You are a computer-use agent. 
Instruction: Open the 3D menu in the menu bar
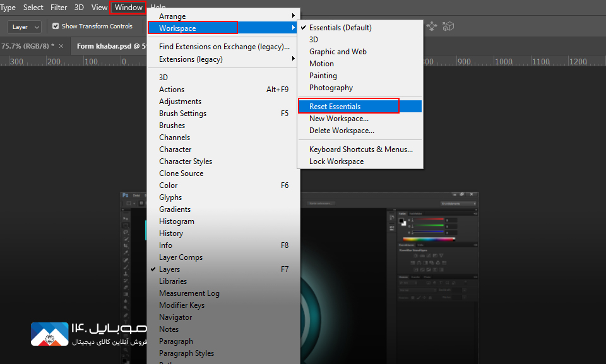tap(80, 8)
